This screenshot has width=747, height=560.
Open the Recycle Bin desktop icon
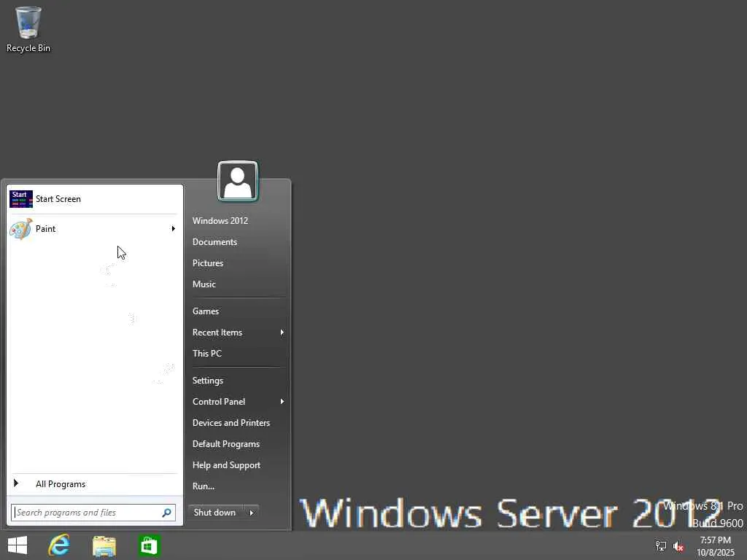(28, 28)
